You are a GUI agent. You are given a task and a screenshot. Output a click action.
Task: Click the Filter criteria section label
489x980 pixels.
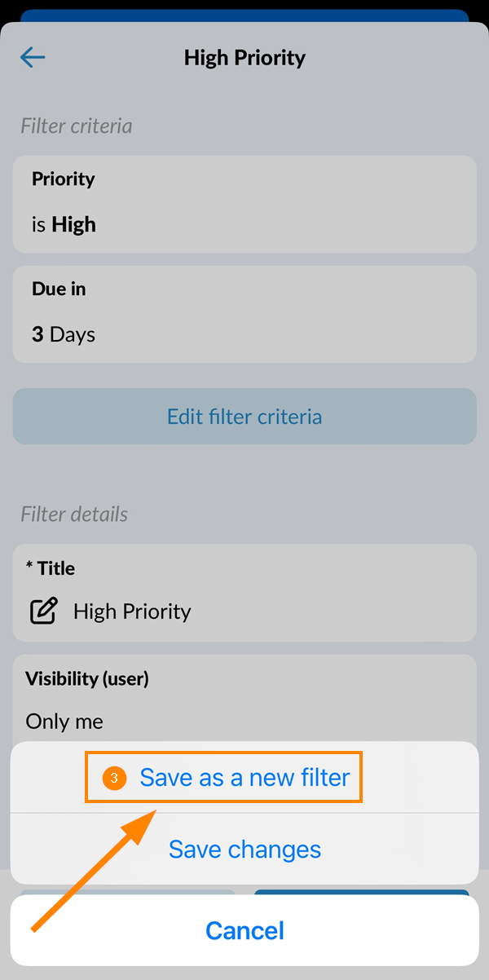pyautogui.click(x=77, y=126)
